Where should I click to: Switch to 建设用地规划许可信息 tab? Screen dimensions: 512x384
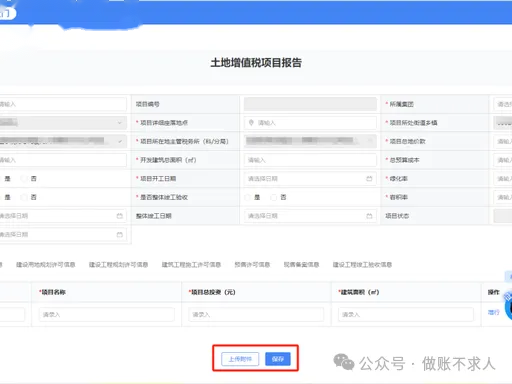pyautogui.click(x=46, y=265)
